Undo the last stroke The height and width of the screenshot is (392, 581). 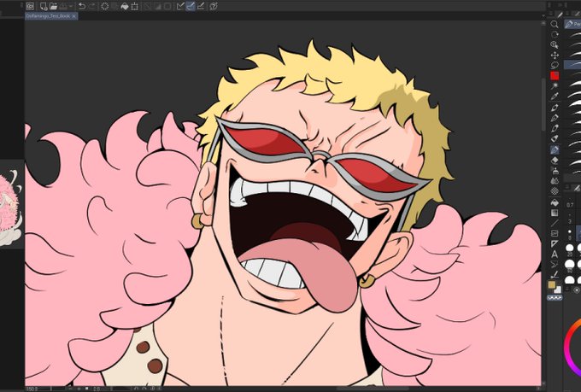coord(82,6)
